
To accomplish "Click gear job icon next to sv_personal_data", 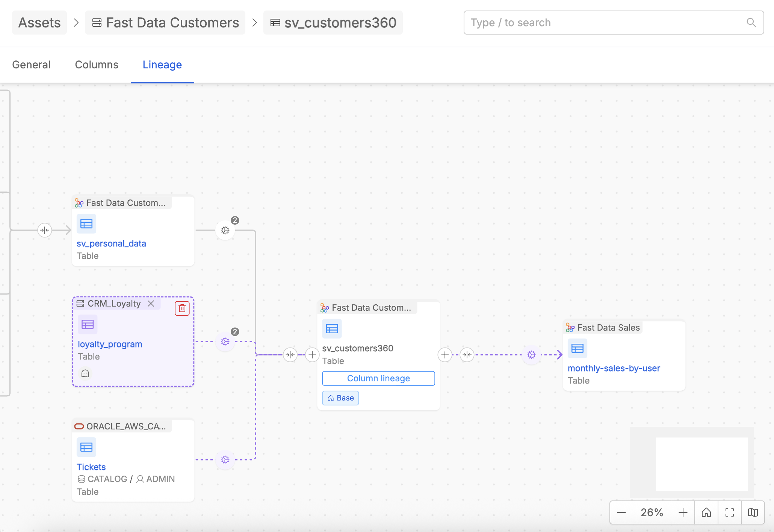I will tap(225, 230).
